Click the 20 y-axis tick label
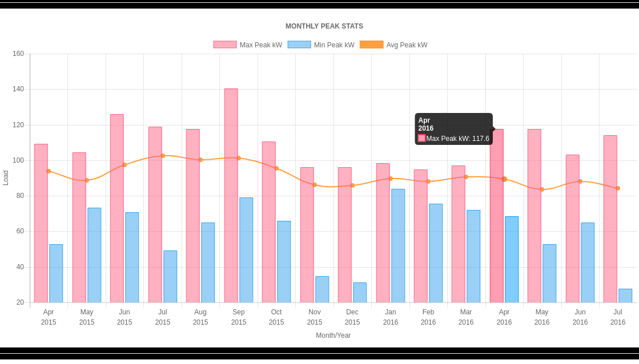Screen dimensions: 639x364 tap(21, 302)
